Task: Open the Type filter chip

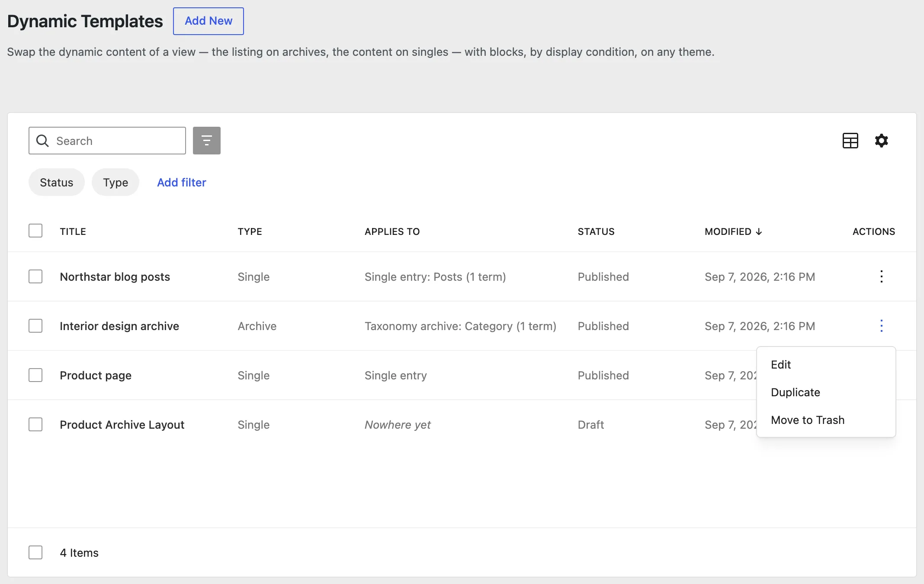Action: [x=115, y=182]
